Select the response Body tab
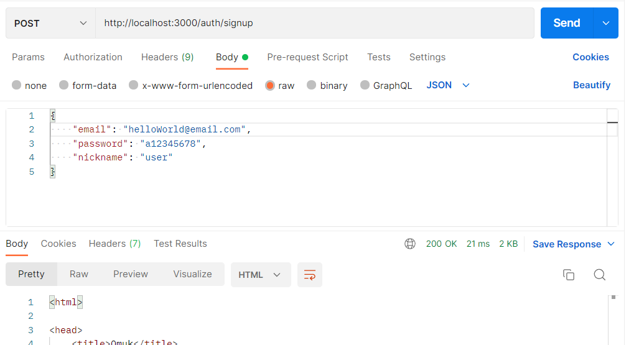 click(17, 244)
